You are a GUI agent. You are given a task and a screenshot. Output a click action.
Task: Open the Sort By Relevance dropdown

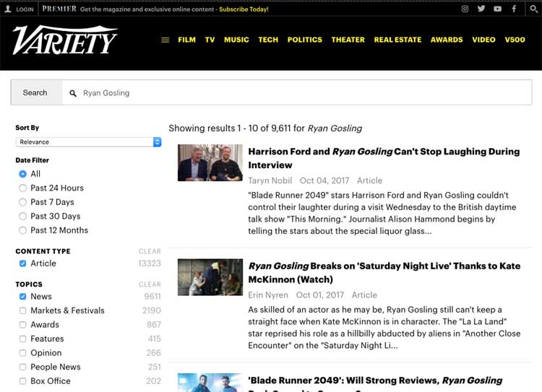click(88, 142)
